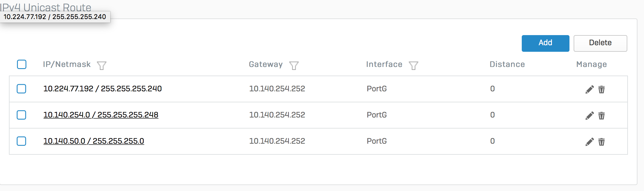Open the Gateway column filter
The height and width of the screenshot is (191, 644).
point(294,65)
